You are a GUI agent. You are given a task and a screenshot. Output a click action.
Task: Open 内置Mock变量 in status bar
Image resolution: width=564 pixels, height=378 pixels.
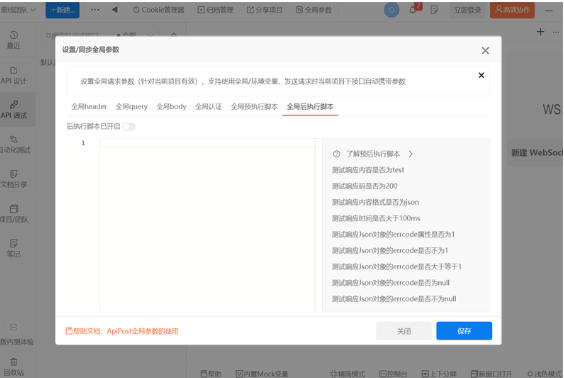262,373
